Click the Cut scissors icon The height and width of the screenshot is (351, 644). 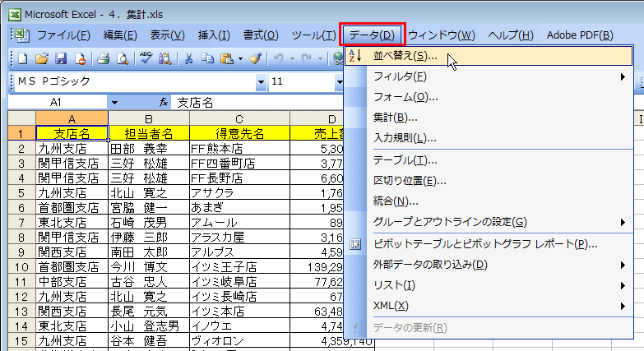[x=188, y=58]
